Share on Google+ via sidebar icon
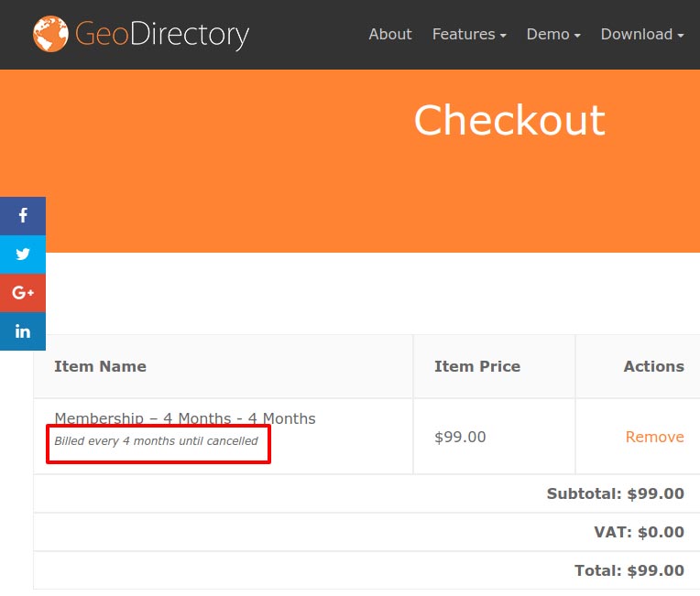Image resolution: width=700 pixels, height=596 pixels. coord(23,293)
